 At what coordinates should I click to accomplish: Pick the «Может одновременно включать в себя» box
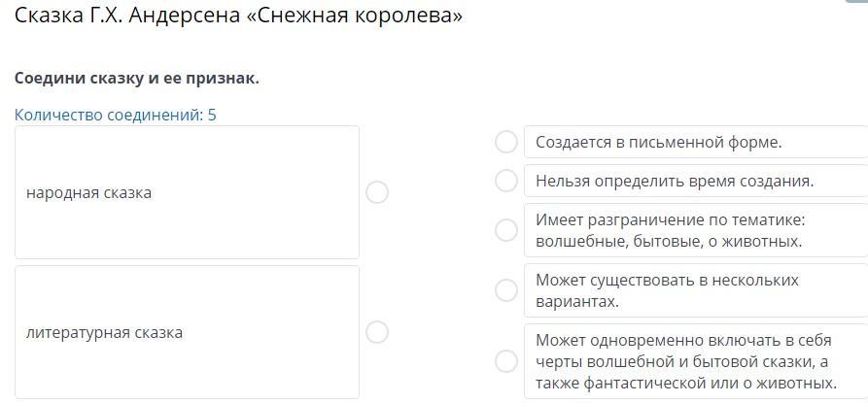pyautogui.click(x=694, y=361)
